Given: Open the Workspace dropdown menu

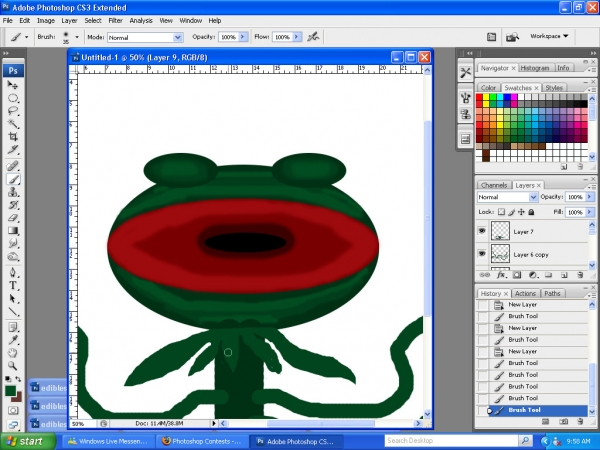Looking at the screenshot, I should [x=549, y=36].
